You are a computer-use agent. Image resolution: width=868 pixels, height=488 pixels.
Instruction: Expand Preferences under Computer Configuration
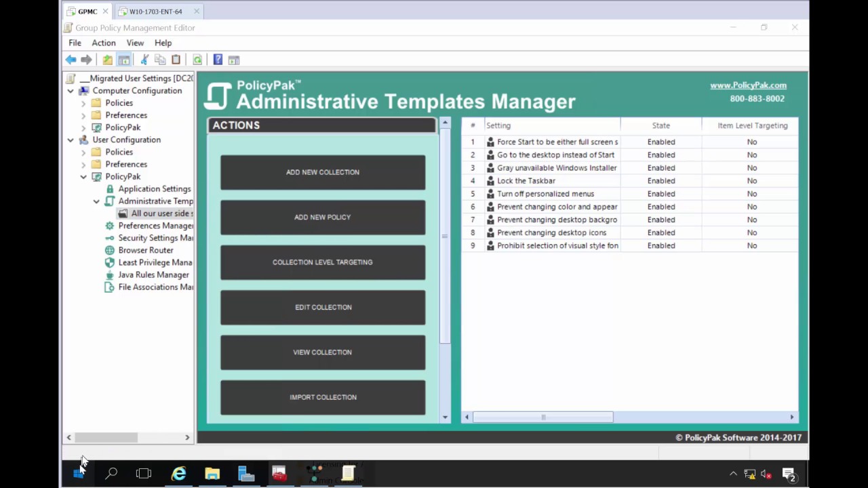coord(83,115)
